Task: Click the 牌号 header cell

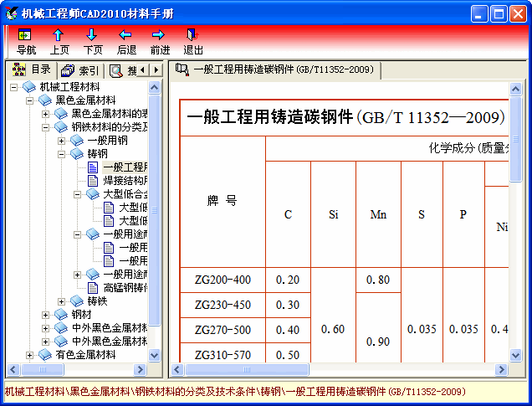Action: tap(223, 202)
